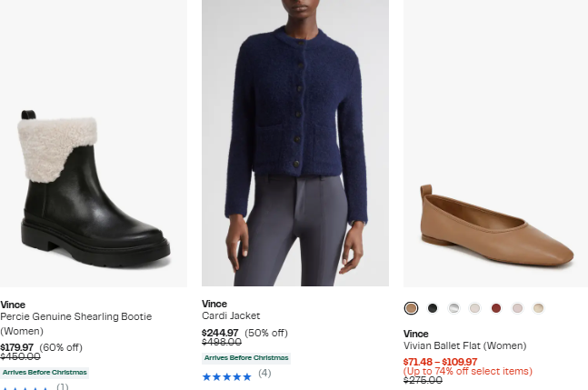Select the dark red color swatch
The width and height of the screenshot is (588, 390).
click(496, 308)
